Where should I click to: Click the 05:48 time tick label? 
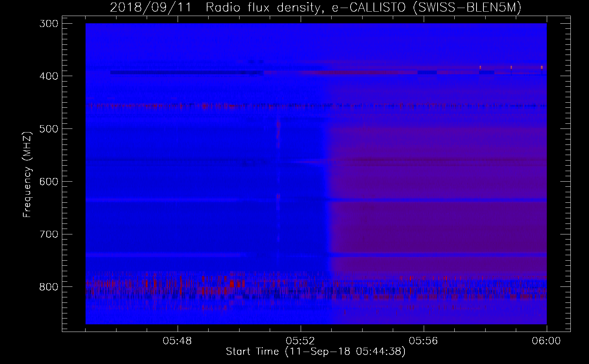pos(178,341)
